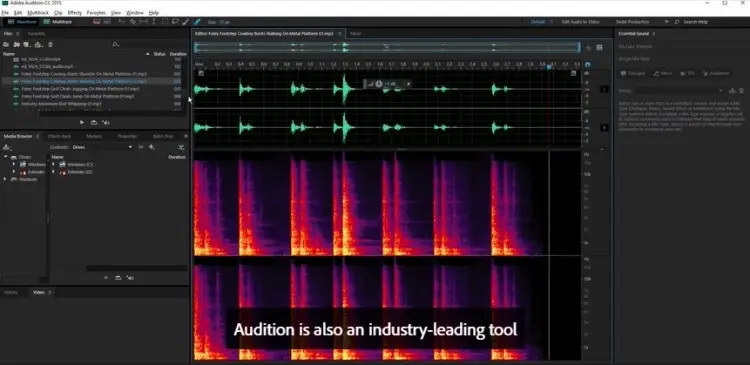Viewport: 750px width, 365px height.
Task: Assign the Ambience mix type
Action: coord(716,74)
